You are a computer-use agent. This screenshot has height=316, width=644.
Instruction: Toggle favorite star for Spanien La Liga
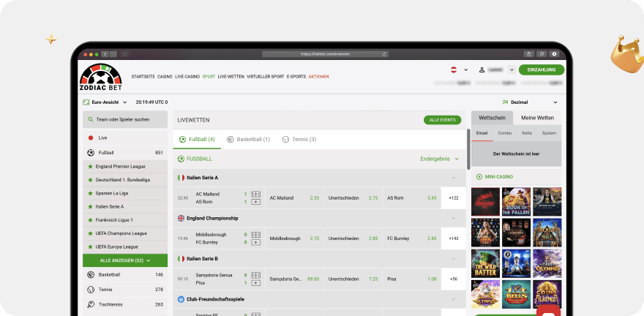pyautogui.click(x=90, y=193)
